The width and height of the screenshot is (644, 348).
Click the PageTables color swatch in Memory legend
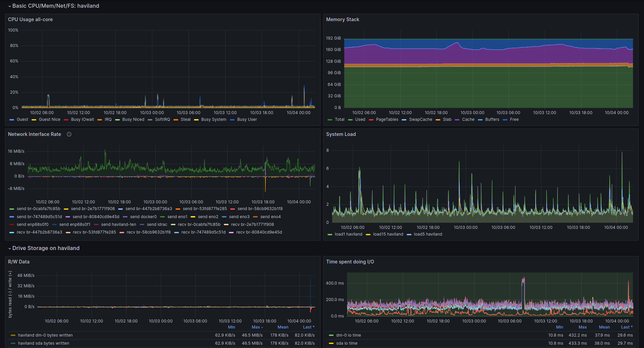point(371,119)
